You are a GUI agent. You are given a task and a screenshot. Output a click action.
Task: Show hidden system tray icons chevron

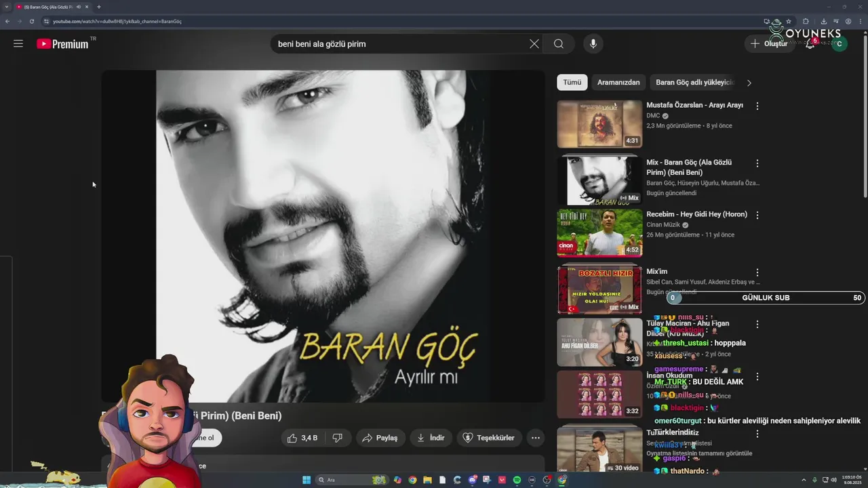[804, 480]
